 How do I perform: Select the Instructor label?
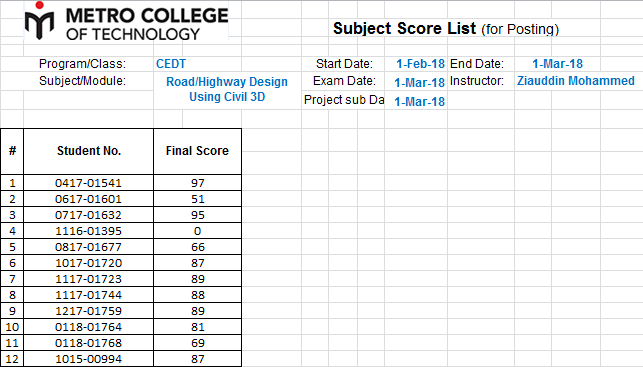point(477,81)
